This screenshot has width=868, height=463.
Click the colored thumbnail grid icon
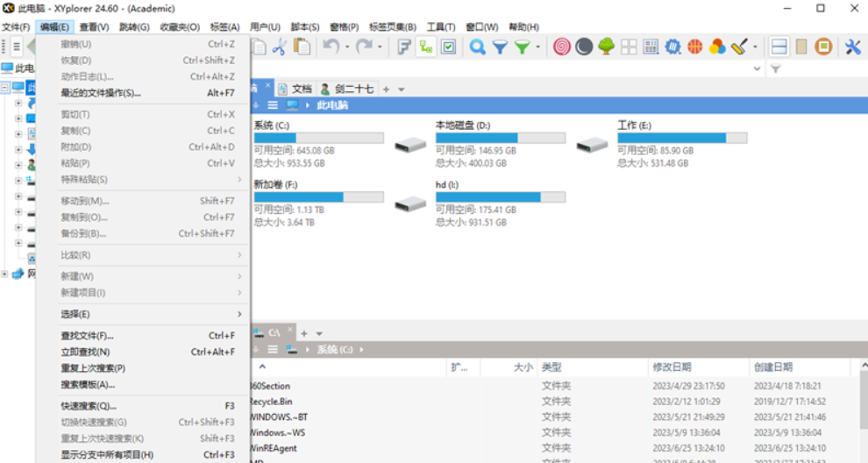(x=651, y=47)
